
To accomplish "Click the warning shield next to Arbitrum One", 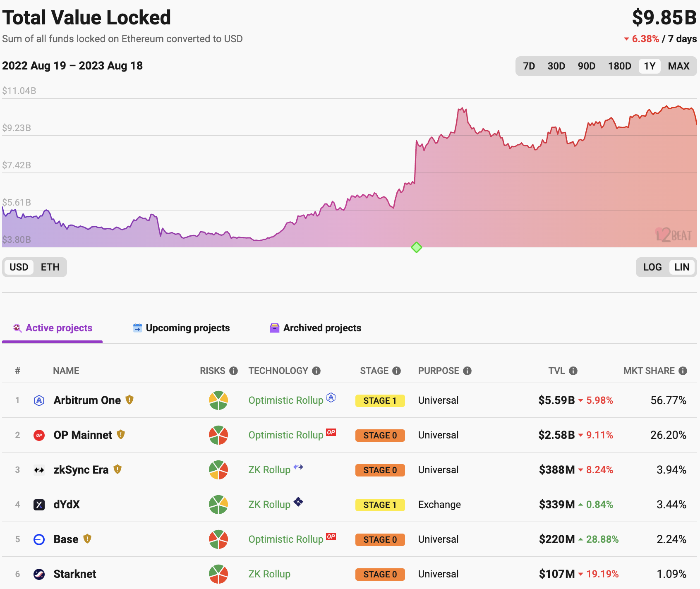I will [129, 400].
